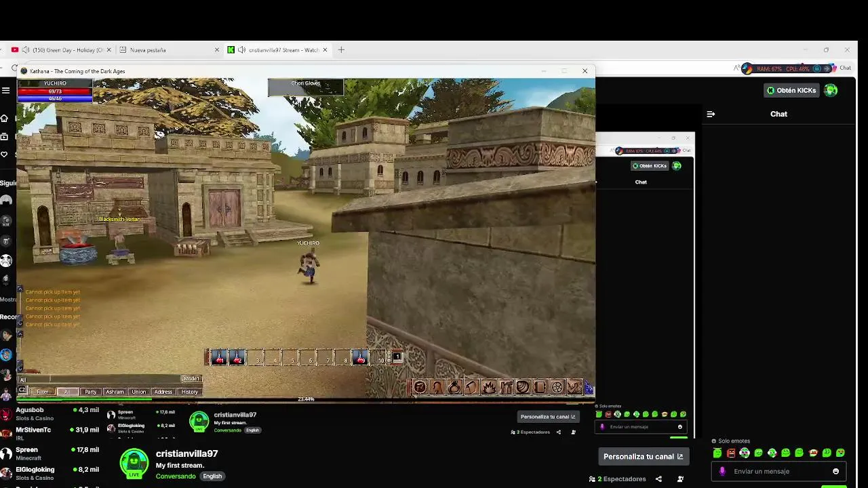Open the character silhouette menu icon
Viewport: 868px width, 488px height.
pyautogui.click(x=437, y=387)
